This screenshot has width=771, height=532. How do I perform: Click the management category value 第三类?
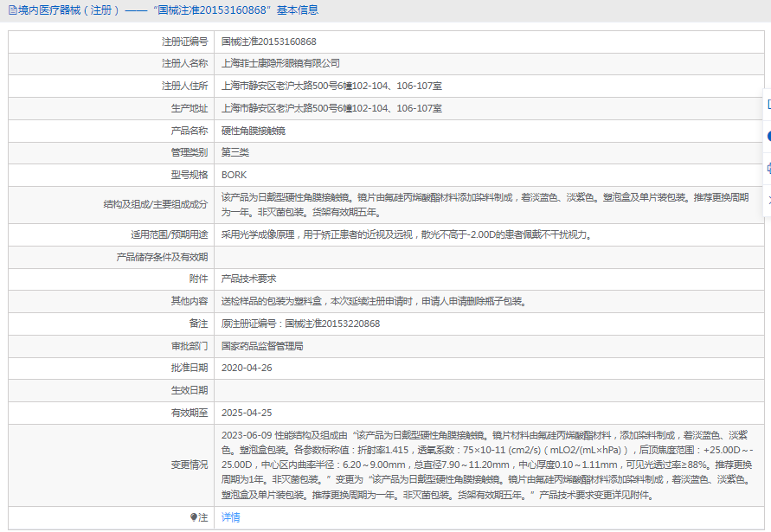coord(235,152)
